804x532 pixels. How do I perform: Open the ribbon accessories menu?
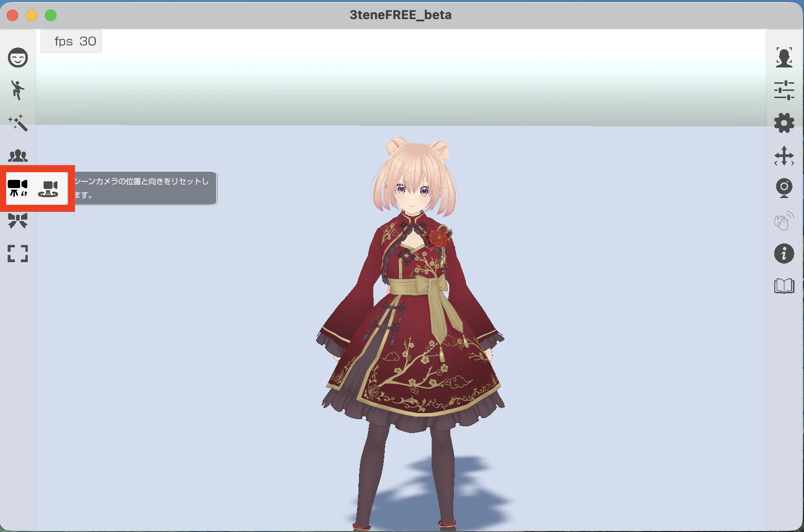(18, 221)
